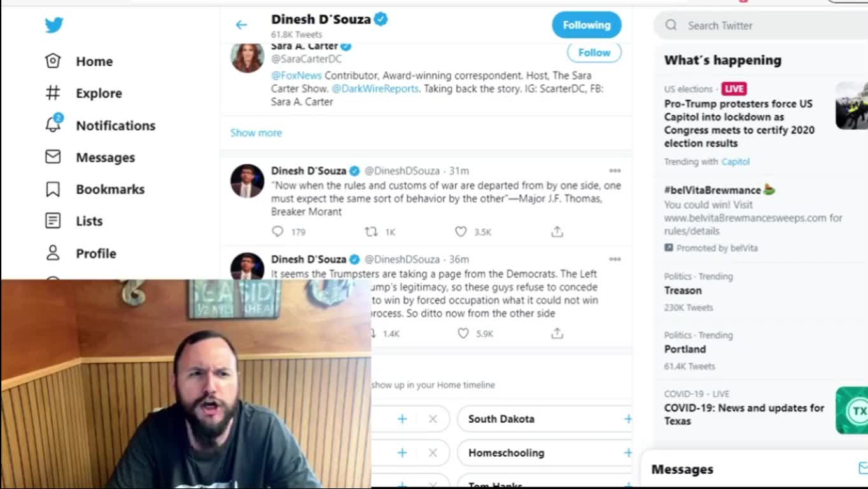The width and height of the screenshot is (868, 489).
Task: Click the Twitter bird logo
Action: click(x=54, y=25)
